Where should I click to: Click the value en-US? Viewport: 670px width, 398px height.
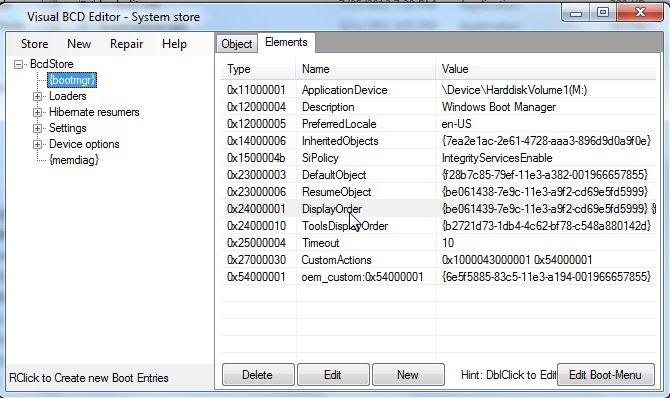[x=456, y=124]
